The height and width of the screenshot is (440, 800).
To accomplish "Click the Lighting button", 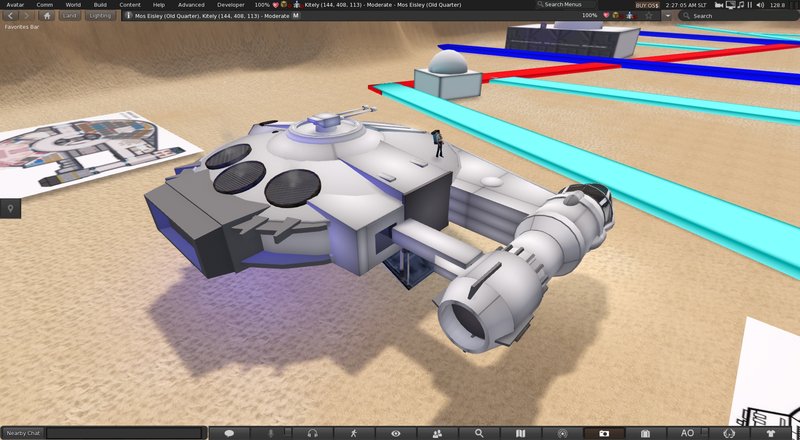I will (x=99, y=16).
